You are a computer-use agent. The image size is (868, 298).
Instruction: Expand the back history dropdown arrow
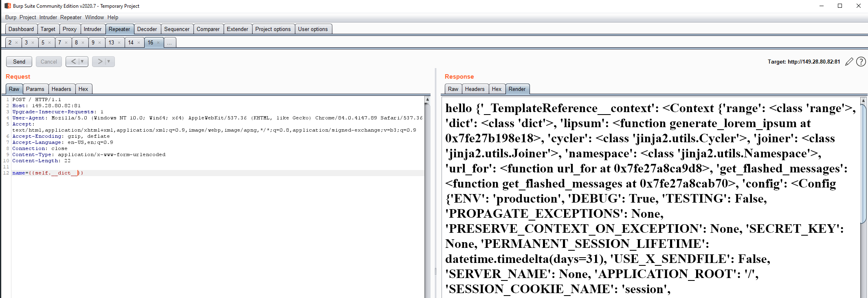(82, 62)
